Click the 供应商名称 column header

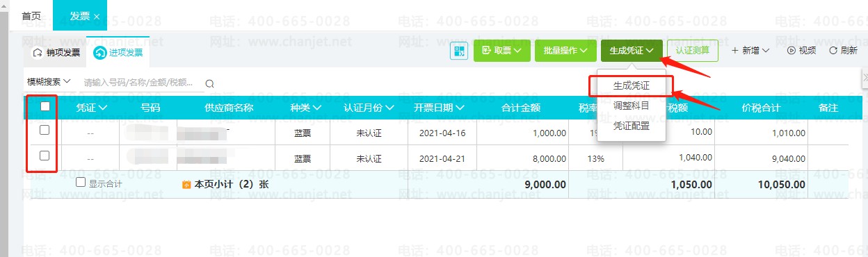click(x=228, y=108)
